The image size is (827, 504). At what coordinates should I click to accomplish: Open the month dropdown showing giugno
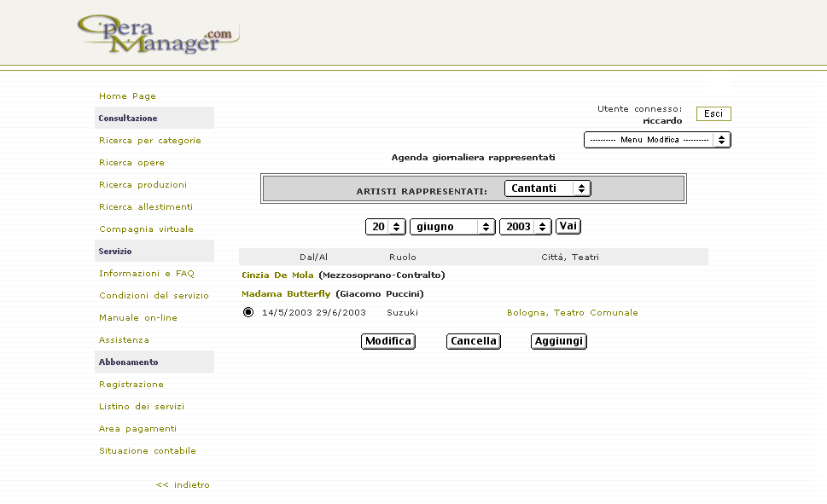[x=452, y=227]
